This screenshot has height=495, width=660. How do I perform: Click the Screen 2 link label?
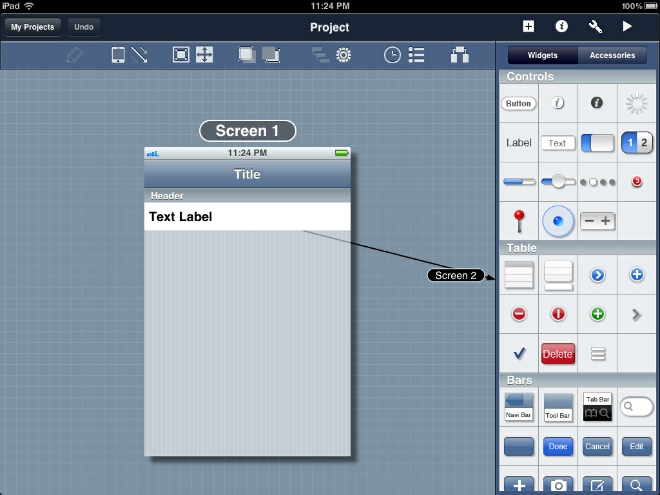pos(455,275)
